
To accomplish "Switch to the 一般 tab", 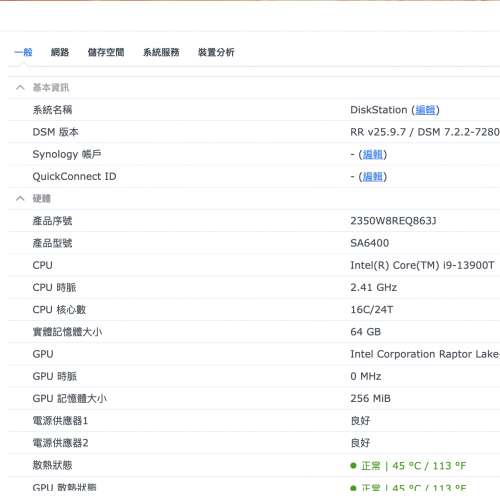I will point(23,52).
